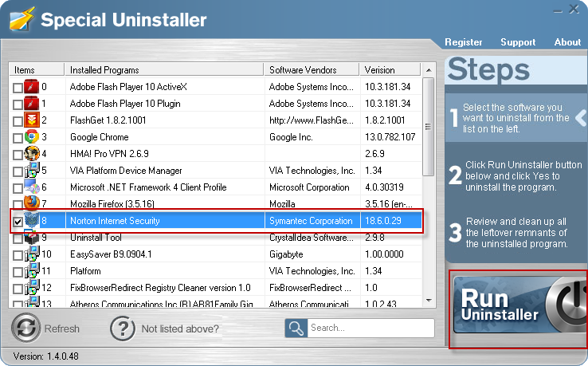The image size is (588, 366).
Task: Click the circular Refresh arrows icon
Action: click(25, 328)
